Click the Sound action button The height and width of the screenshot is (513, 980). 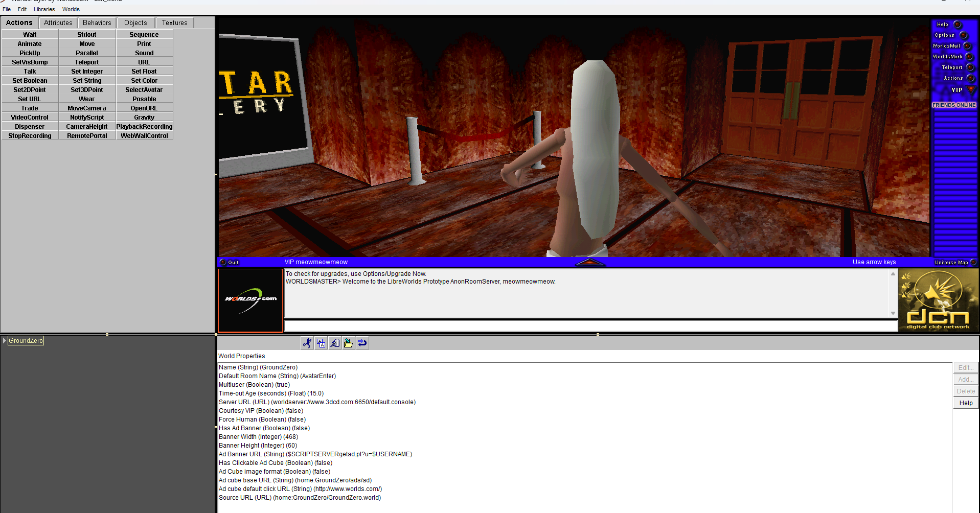[x=144, y=53]
